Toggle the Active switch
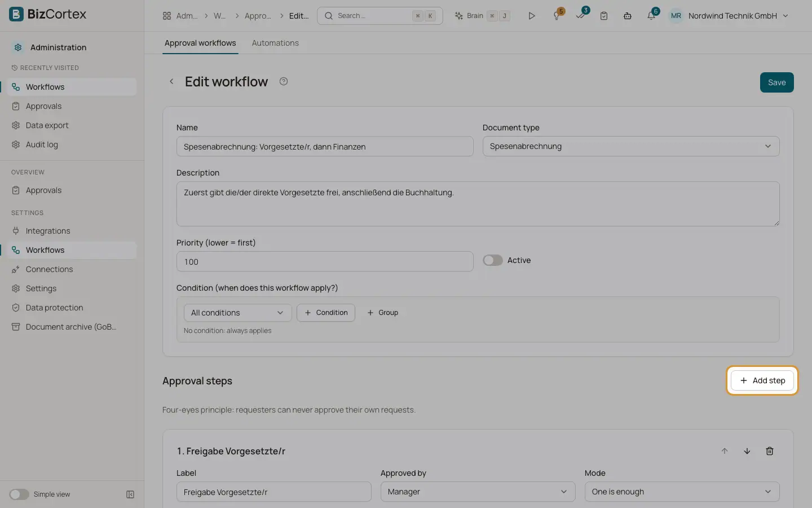Image resolution: width=812 pixels, height=508 pixels. pos(493,260)
